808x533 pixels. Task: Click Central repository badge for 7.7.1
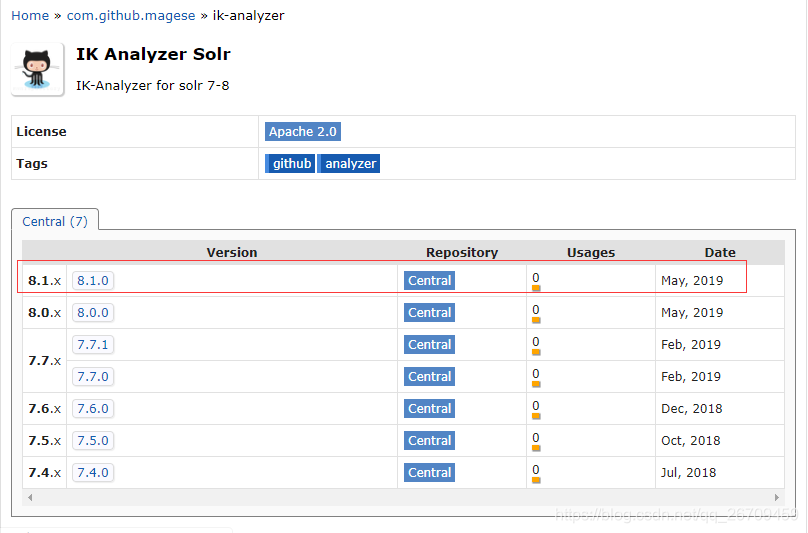[x=429, y=344]
